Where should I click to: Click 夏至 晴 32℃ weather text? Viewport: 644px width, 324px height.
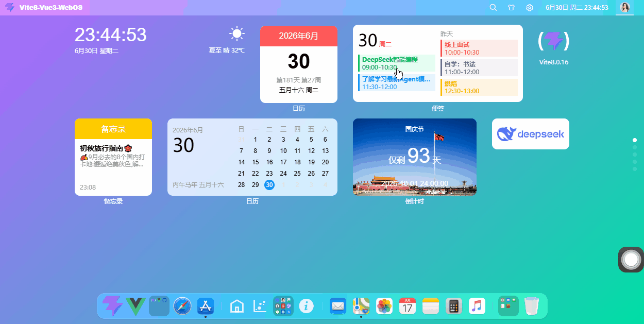pos(227,50)
